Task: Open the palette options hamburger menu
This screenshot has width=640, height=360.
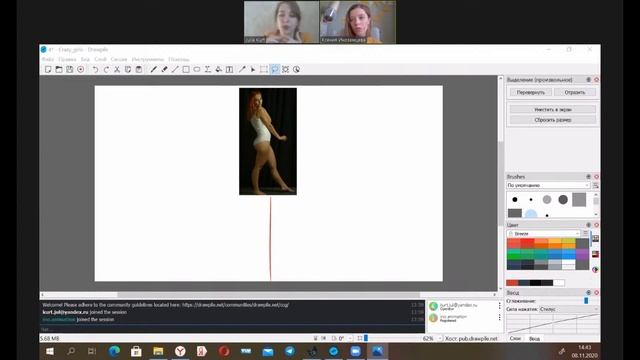Action: coord(585,233)
